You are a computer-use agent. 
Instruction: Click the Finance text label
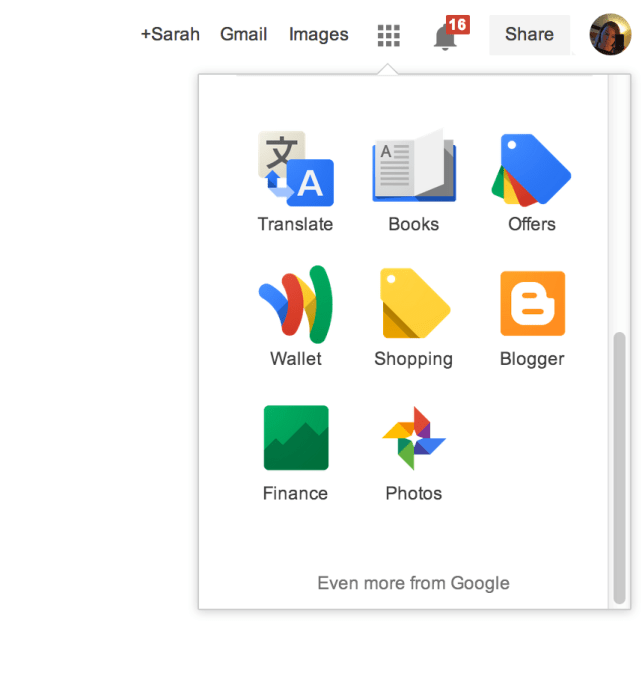(295, 493)
